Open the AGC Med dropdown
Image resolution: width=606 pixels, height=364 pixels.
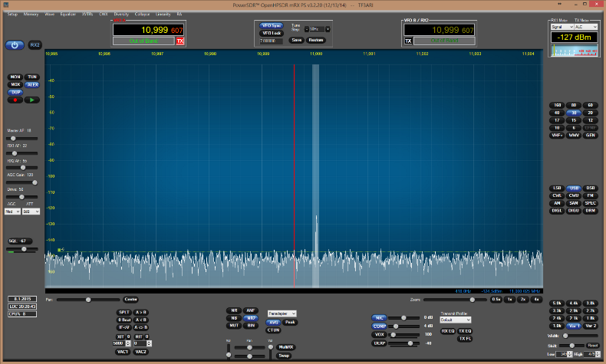coord(12,212)
